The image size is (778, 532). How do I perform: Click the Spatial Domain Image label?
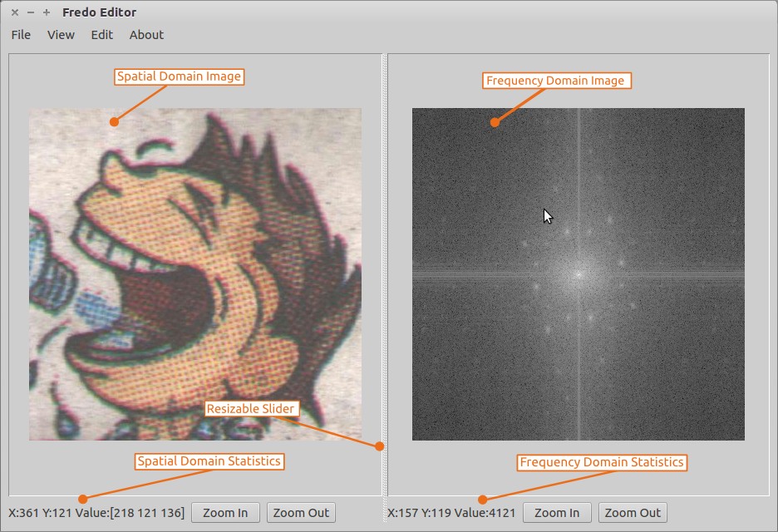click(x=178, y=76)
